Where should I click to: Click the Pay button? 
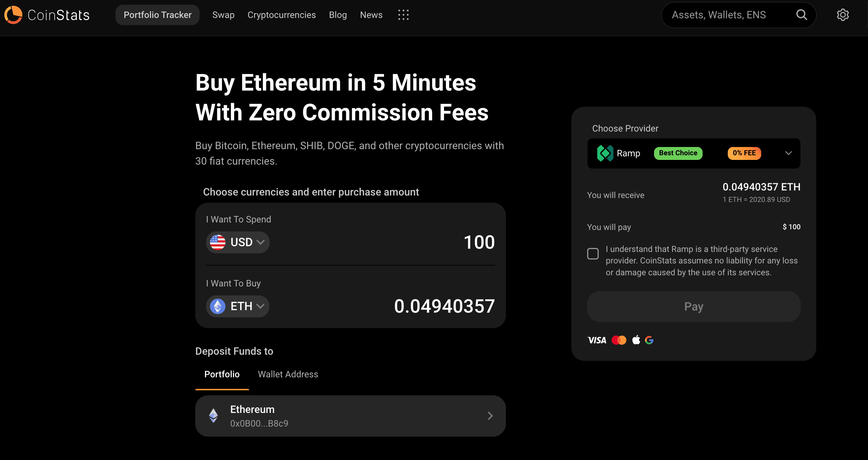click(694, 307)
